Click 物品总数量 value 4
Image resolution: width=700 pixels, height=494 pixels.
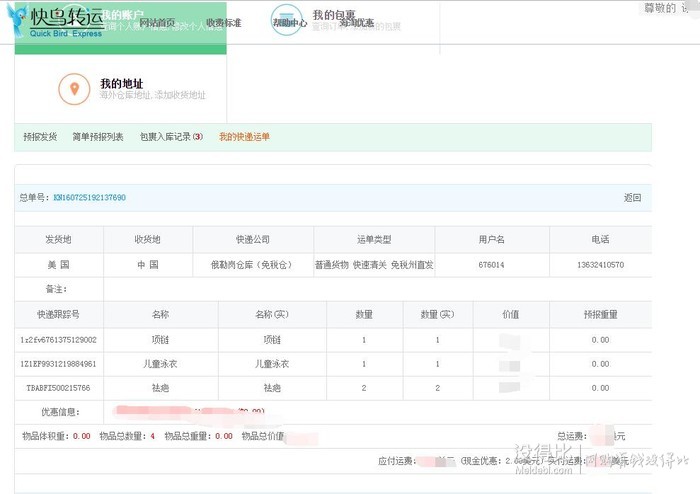(x=153, y=436)
